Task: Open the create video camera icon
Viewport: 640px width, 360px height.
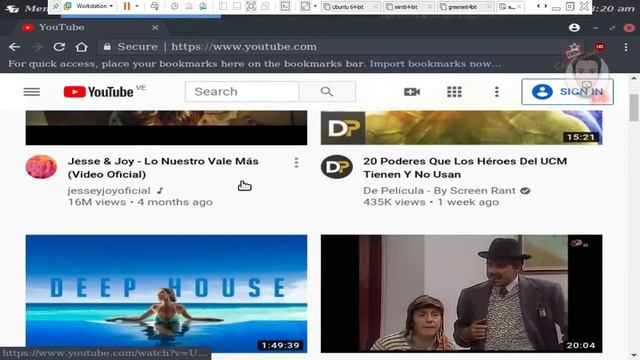Action: pyautogui.click(x=412, y=92)
